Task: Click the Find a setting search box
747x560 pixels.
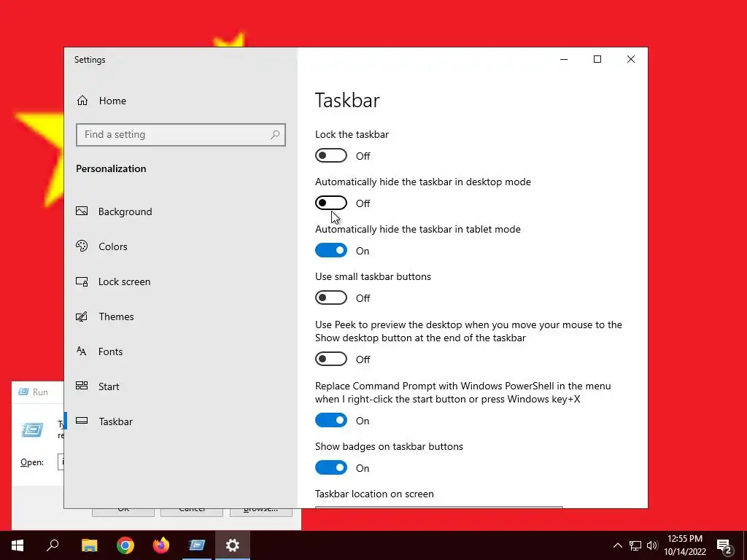Action: point(181,135)
